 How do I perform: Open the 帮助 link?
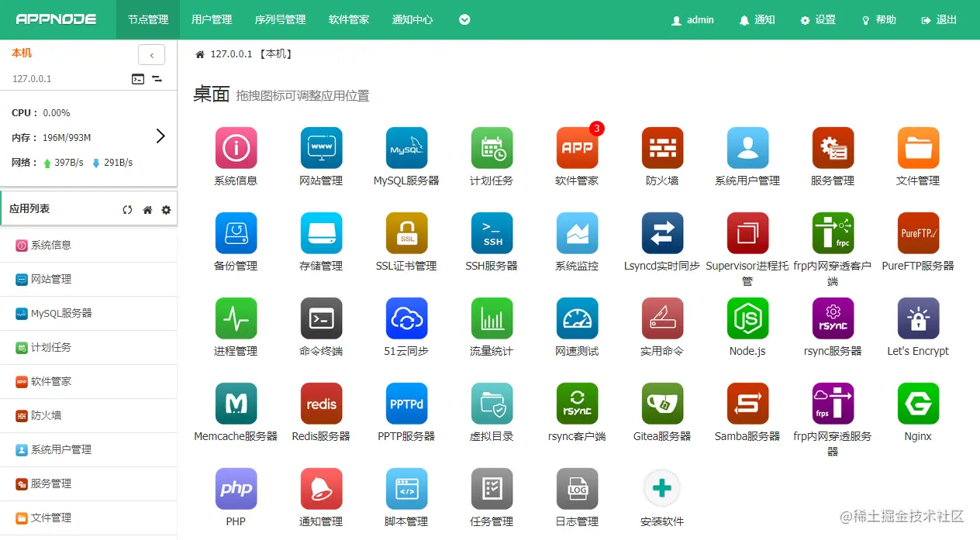878,19
